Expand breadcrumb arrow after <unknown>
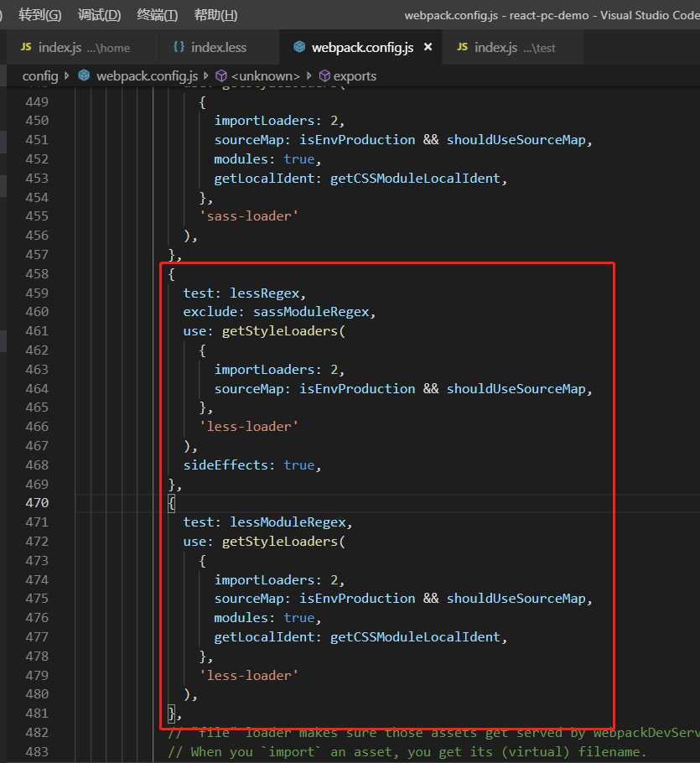Screen dimensions: 700x763 pyautogui.click(x=309, y=76)
